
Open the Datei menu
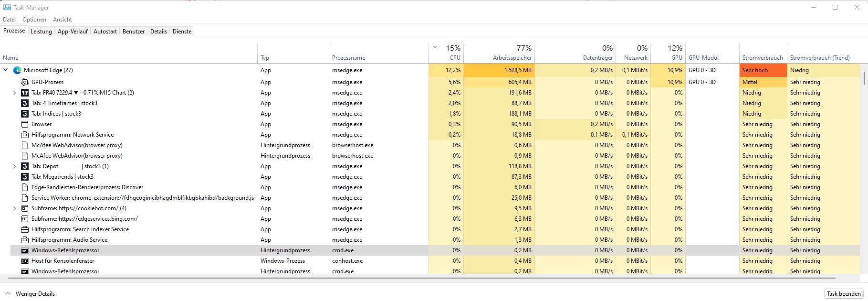[x=9, y=20]
